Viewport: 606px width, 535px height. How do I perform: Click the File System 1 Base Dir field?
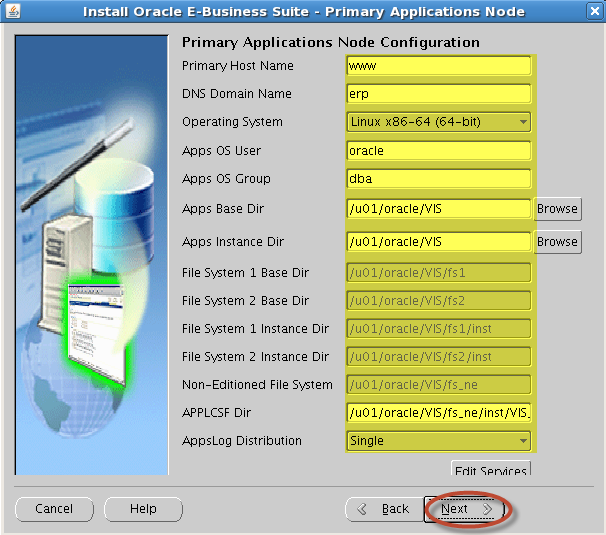[x=438, y=272]
